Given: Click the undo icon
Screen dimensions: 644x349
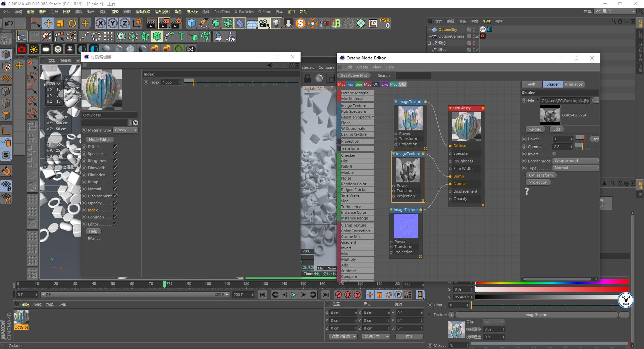Looking at the screenshot, I should click(8, 23).
